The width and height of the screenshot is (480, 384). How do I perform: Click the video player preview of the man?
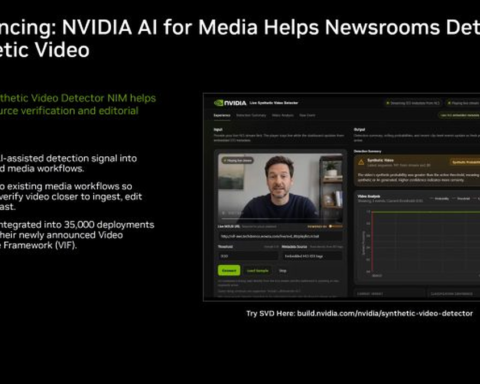click(x=280, y=188)
